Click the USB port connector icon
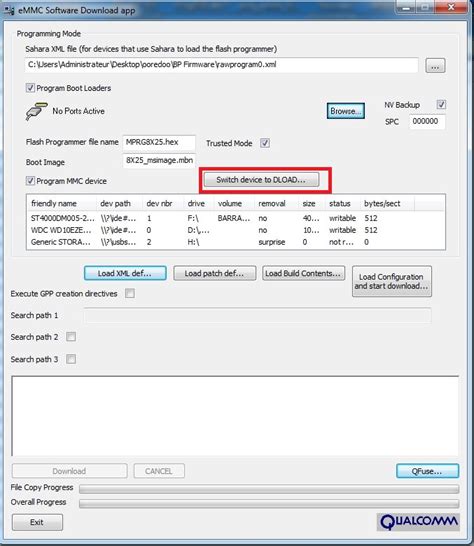This screenshot has height=546, width=474. 36,111
